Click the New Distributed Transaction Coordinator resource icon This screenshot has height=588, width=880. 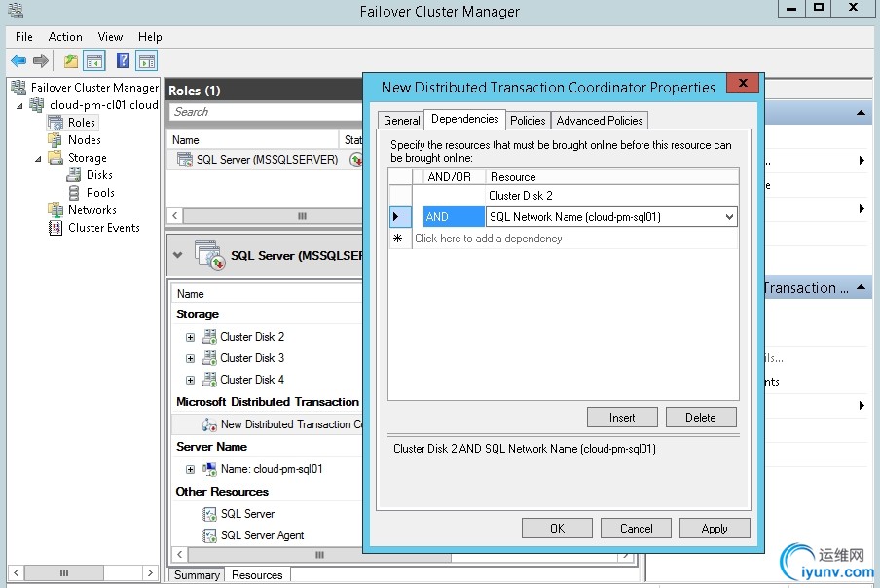[209, 424]
